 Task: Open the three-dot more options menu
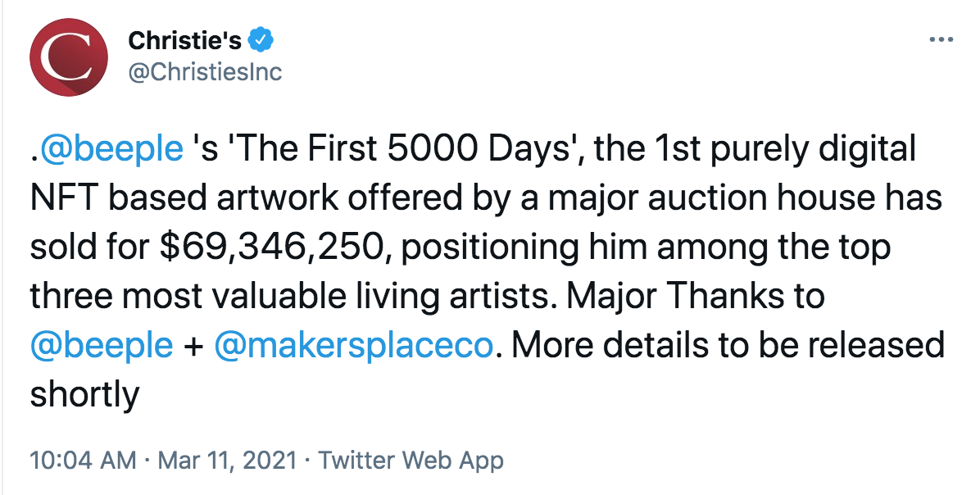coord(941,40)
